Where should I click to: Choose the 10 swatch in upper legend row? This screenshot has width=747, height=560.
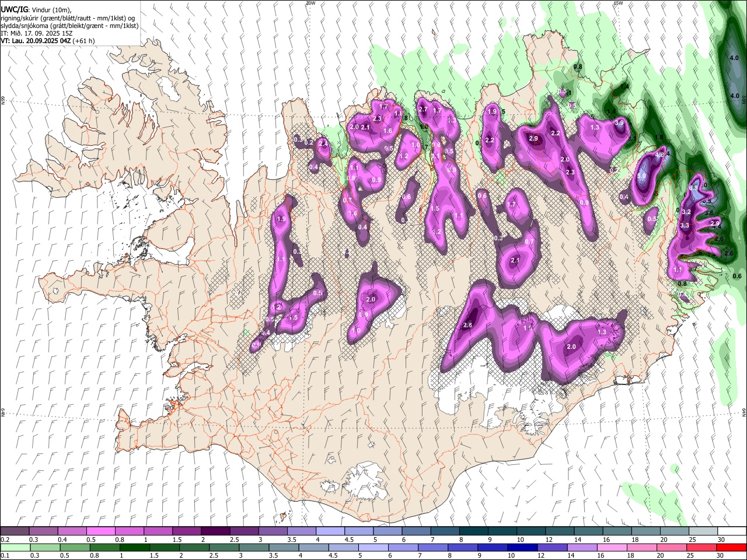click(530, 531)
